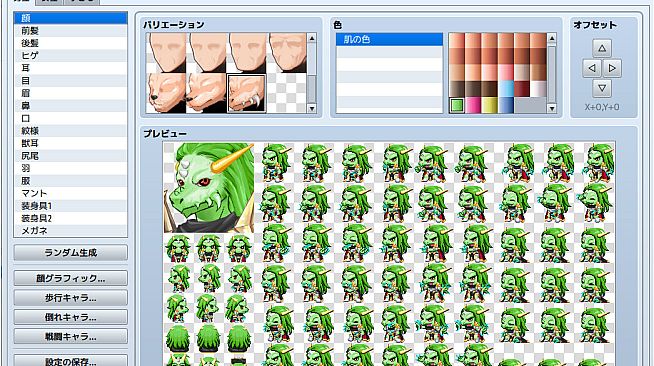Choose the beast face variation with black nose
The height and width of the screenshot is (366, 654).
(x=166, y=93)
